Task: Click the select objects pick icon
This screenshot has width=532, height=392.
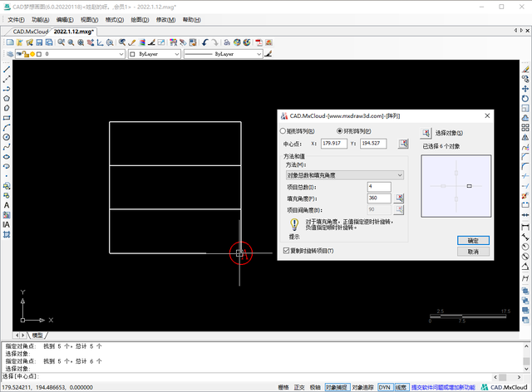Action: pos(426,133)
